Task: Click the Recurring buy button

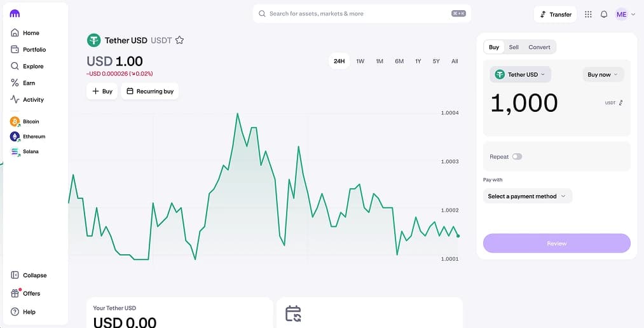Action: point(150,91)
